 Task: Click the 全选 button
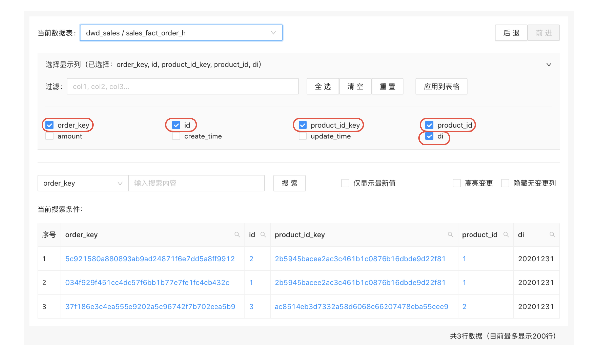click(322, 86)
